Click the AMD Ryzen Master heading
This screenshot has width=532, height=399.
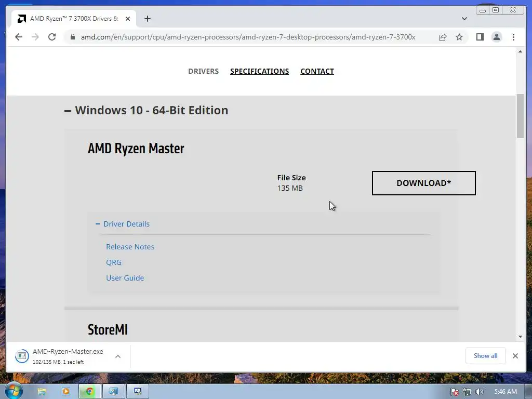coord(136,148)
